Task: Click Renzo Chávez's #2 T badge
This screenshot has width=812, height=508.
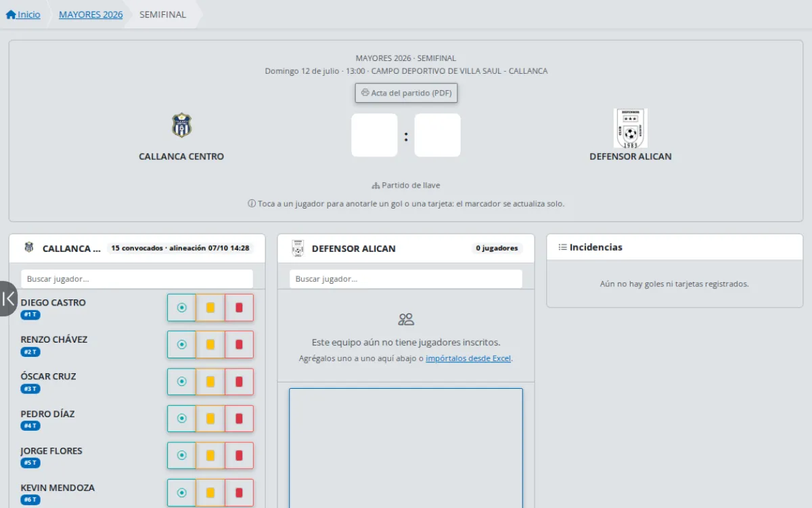Action: [30, 352]
